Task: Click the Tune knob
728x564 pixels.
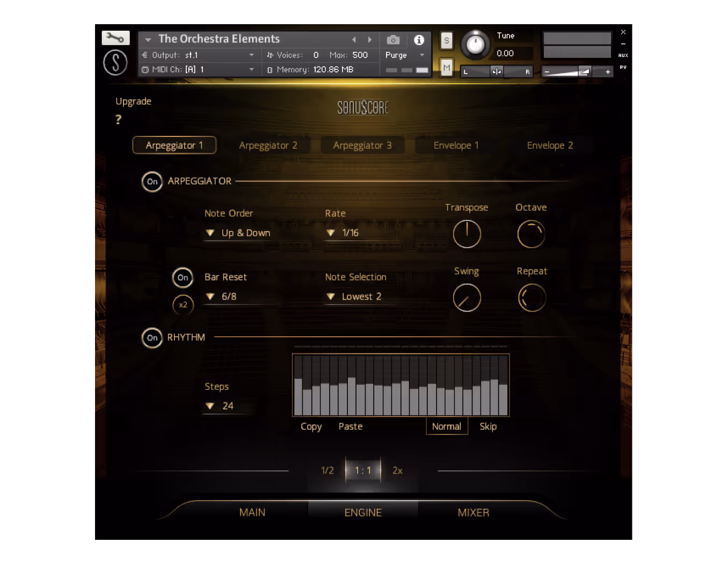Action: (475, 45)
